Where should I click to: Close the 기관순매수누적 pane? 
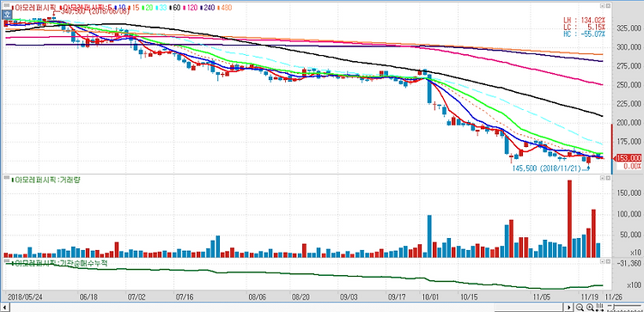click(607, 261)
